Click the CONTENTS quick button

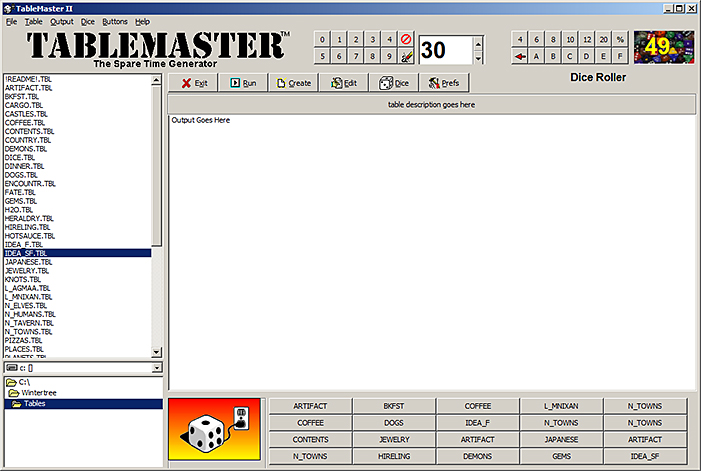[x=310, y=439]
